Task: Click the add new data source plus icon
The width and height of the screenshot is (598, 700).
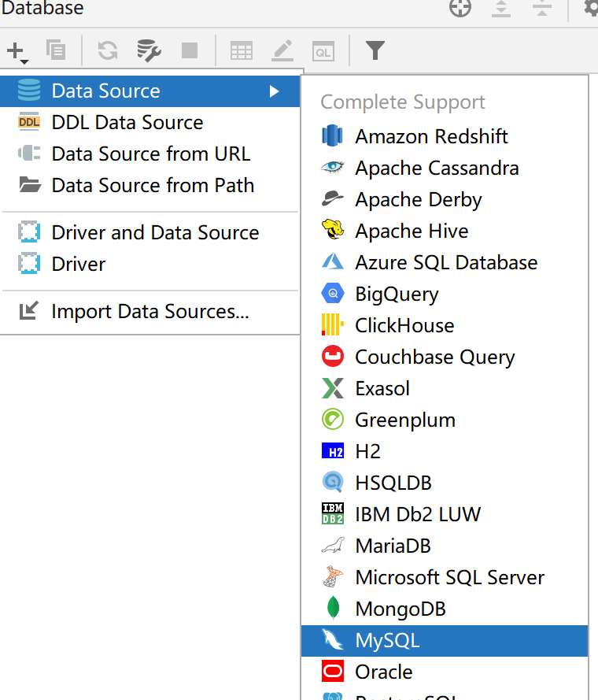Action: click(x=16, y=51)
